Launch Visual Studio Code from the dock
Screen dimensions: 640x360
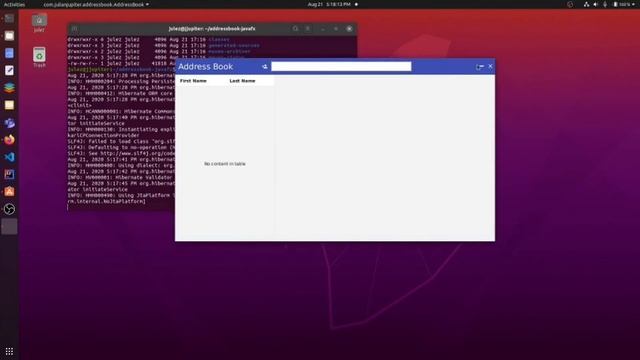[9, 157]
